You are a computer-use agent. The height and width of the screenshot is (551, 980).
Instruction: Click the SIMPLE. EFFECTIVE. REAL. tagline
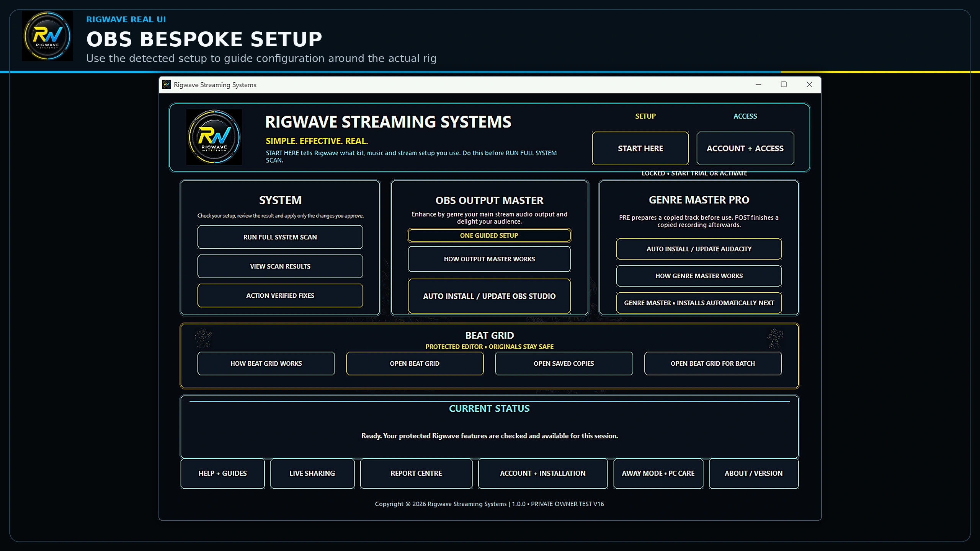317,141
